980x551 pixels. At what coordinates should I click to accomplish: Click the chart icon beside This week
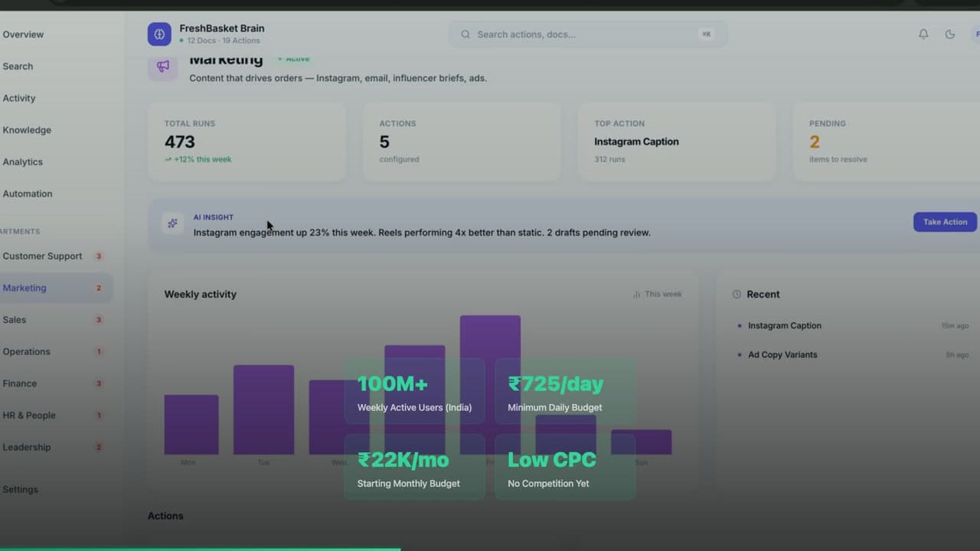pyautogui.click(x=636, y=294)
